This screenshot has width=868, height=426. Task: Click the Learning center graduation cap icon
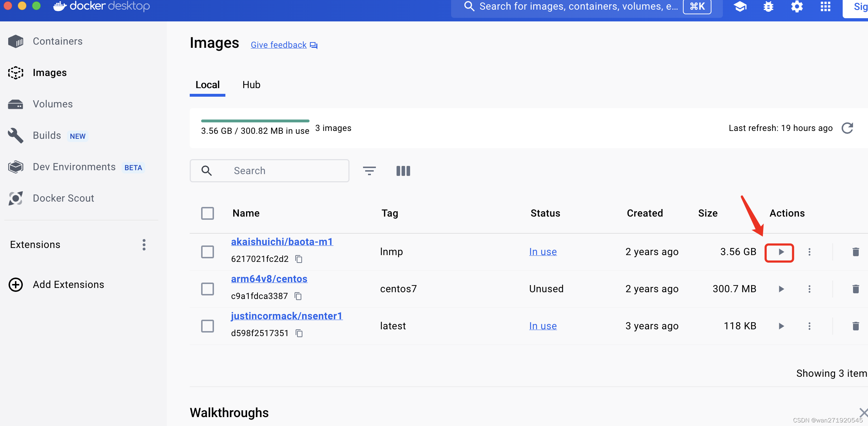click(740, 6)
